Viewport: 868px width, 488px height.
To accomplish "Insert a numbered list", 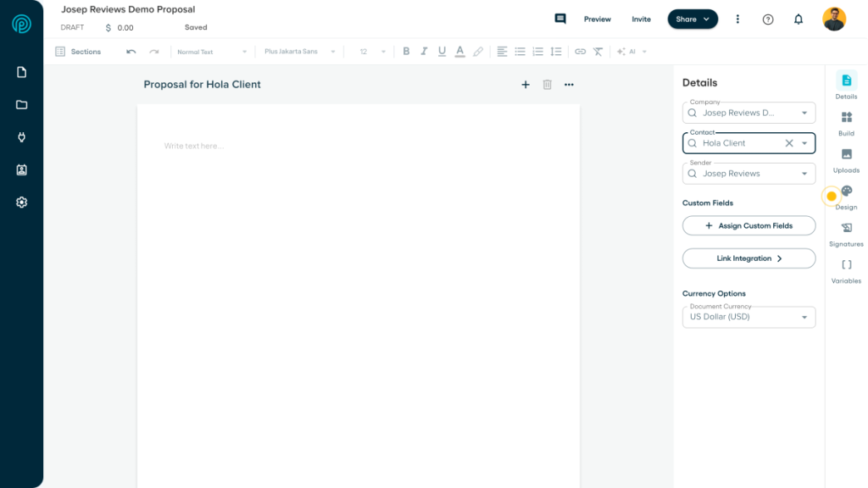I will [x=538, y=52].
